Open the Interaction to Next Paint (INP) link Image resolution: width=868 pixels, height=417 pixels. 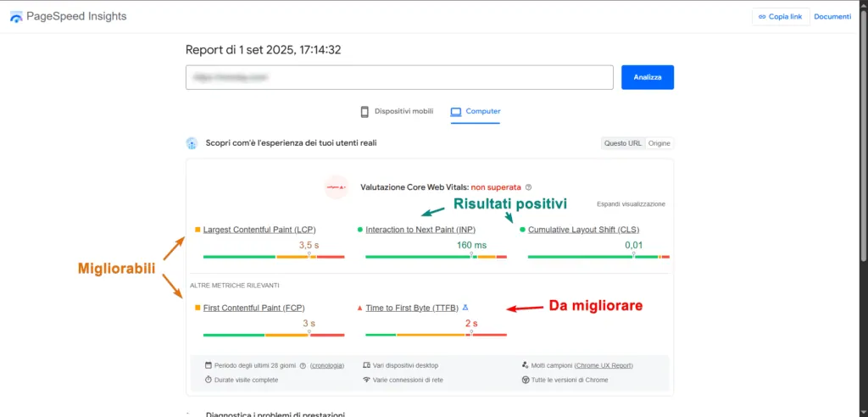(x=420, y=230)
